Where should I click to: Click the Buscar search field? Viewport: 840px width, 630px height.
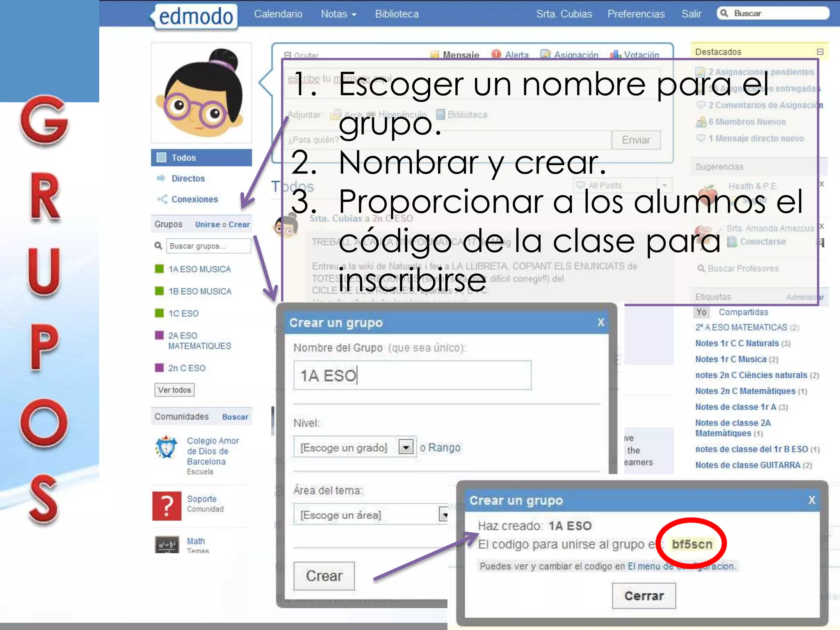pos(773,14)
